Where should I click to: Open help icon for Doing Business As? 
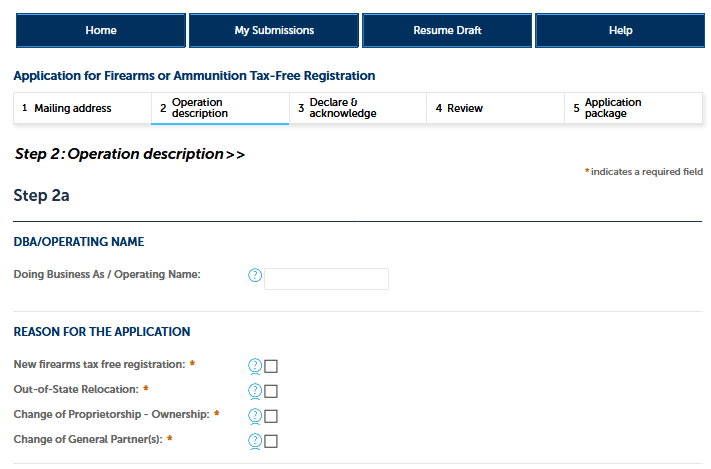tap(254, 276)
